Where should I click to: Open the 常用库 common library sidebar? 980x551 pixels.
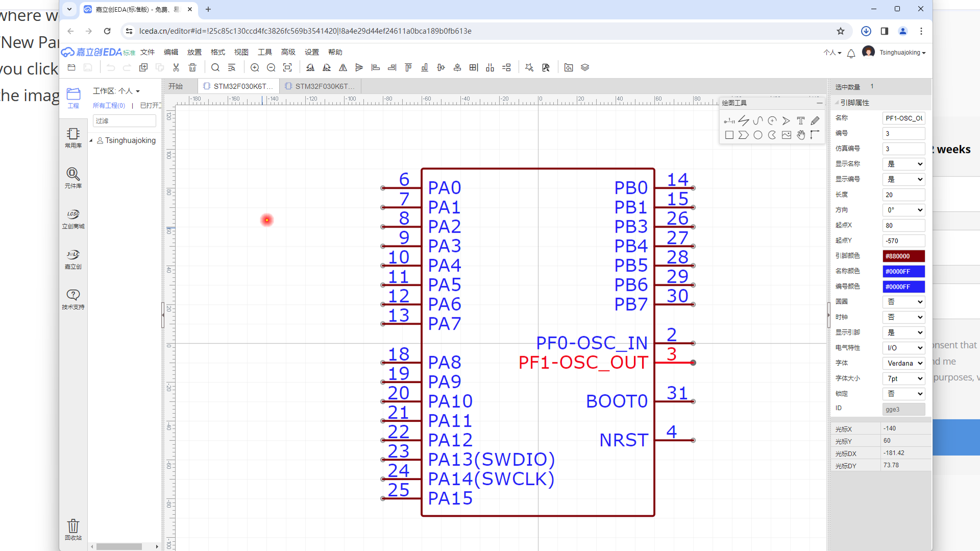(73, 138)
